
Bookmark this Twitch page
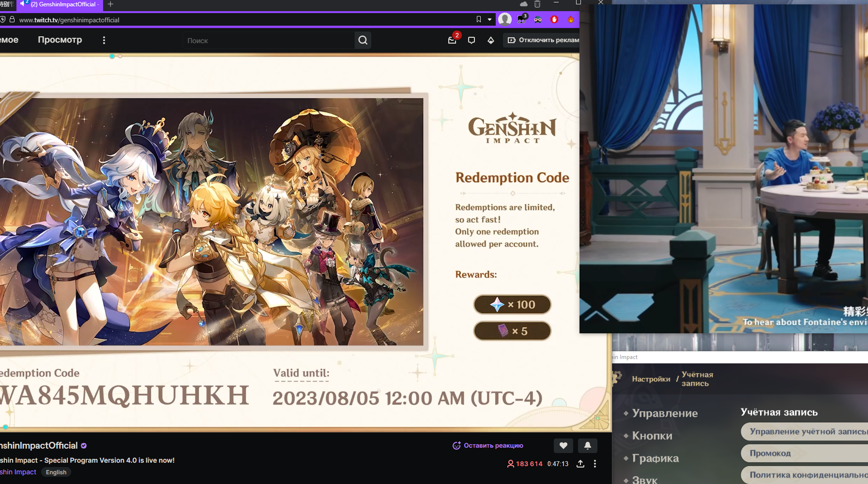(479, 19)
